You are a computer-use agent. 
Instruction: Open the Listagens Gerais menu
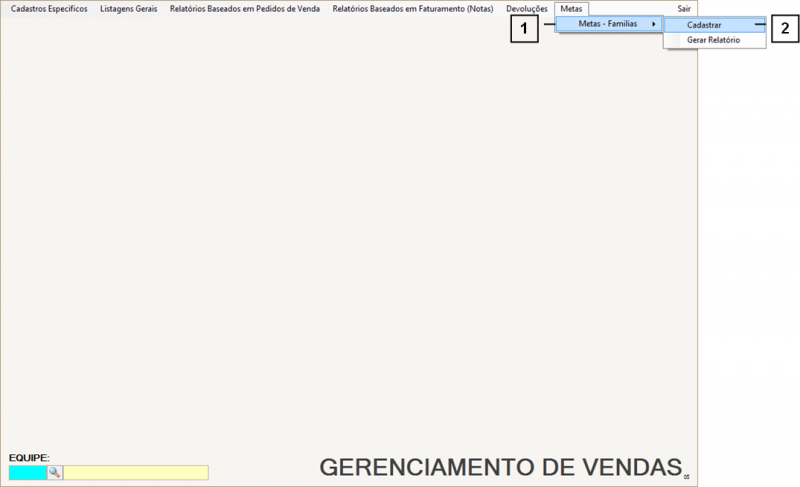[x=128, y=9]
